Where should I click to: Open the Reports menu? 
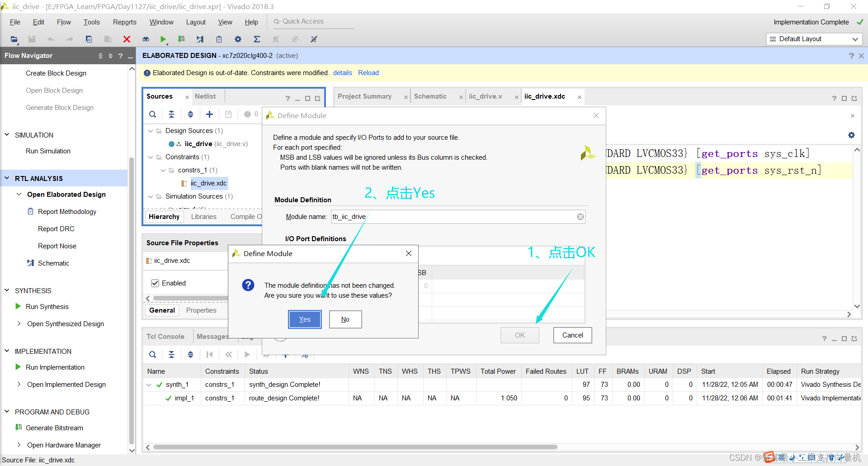click(124, 22)
